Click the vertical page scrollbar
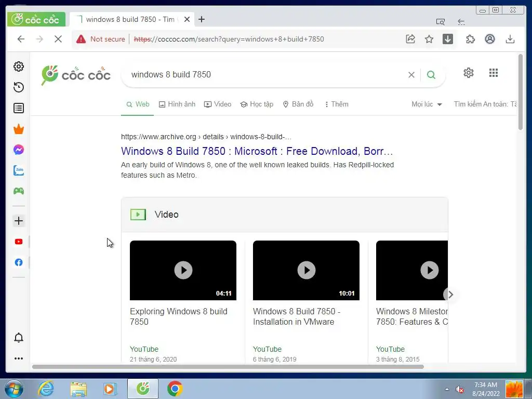532x399 pixels. click(x=521, y=91)
